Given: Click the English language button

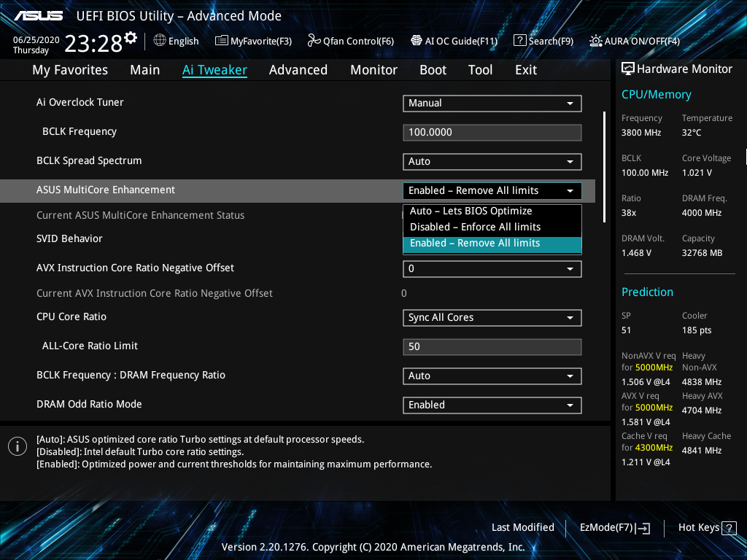Looking at the screenshot, I should click(183, 41).
